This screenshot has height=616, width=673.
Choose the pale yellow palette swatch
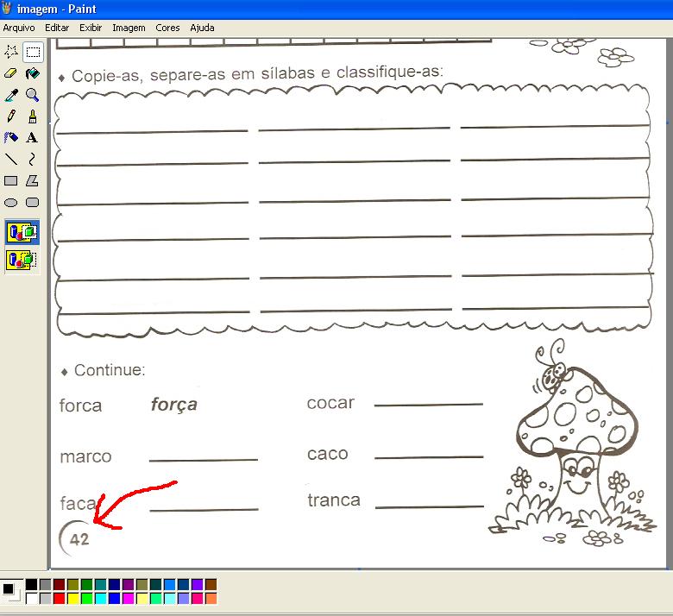pos(142,598)
